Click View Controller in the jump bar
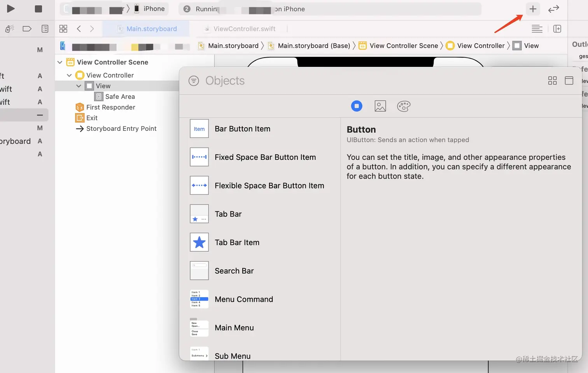The width and height of the screenshot is (588, 373). pos(476,46)
